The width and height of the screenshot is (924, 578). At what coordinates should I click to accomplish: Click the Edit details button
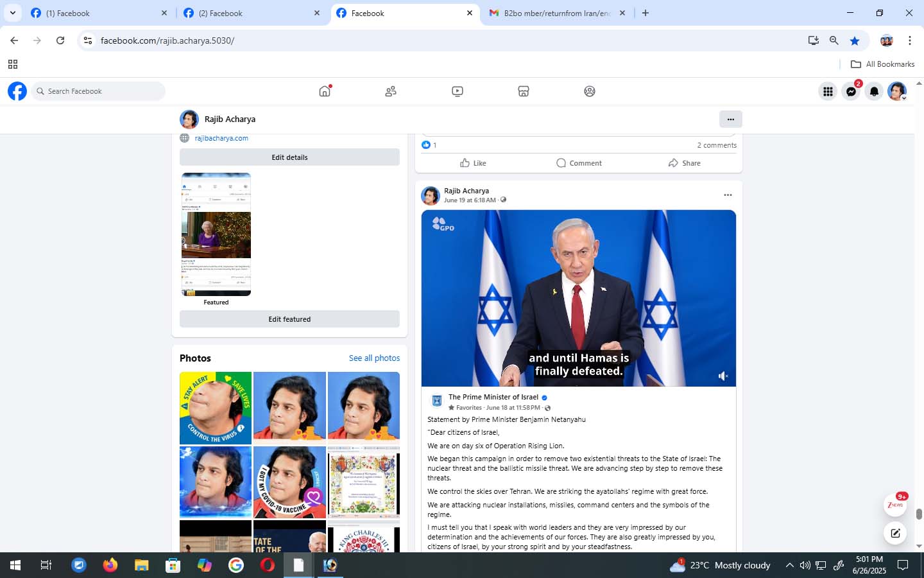click(x=289, y=157)
